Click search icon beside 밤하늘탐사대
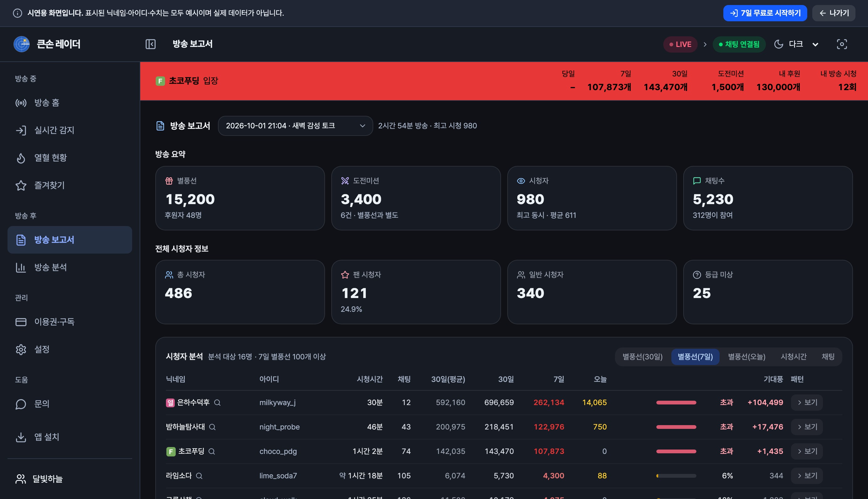 click(212, 427)
